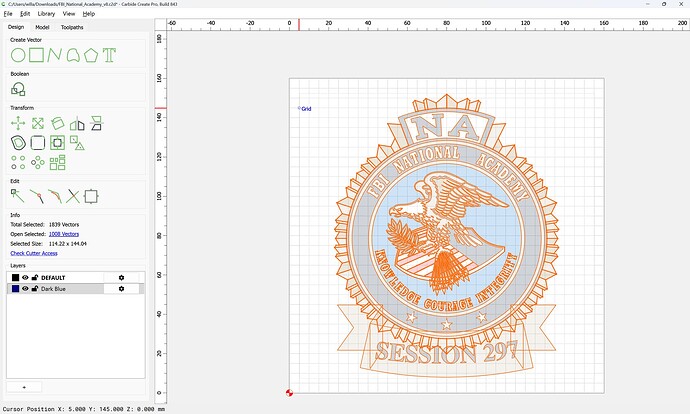Click the Dark Blue layer color swatch

(x=15, y=289)
